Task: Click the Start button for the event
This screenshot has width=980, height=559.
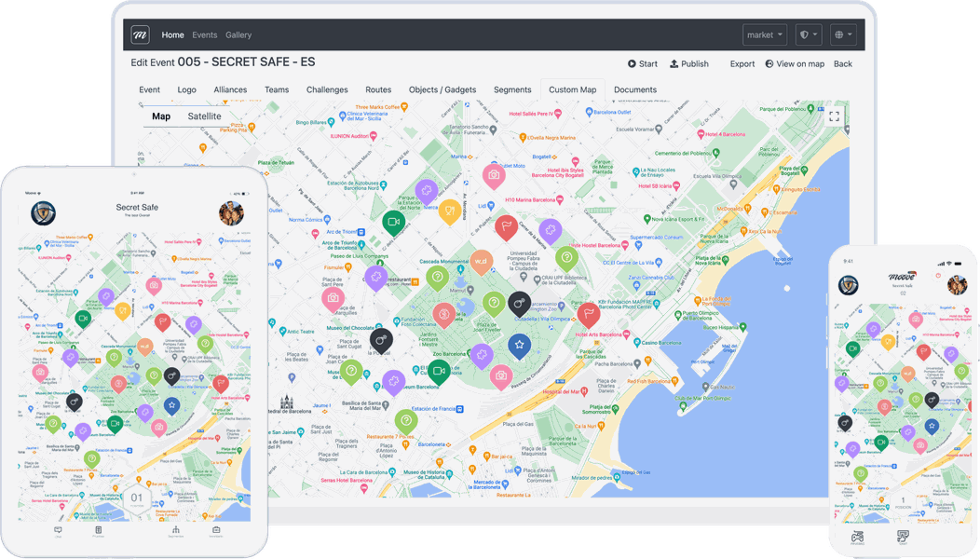Action: click(x=643, y=63)
